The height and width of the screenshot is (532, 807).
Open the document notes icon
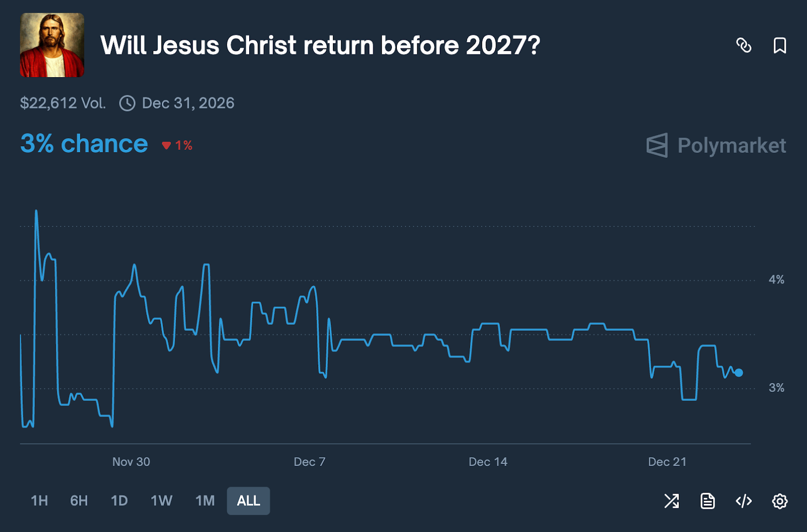click(x=708, y=501)
